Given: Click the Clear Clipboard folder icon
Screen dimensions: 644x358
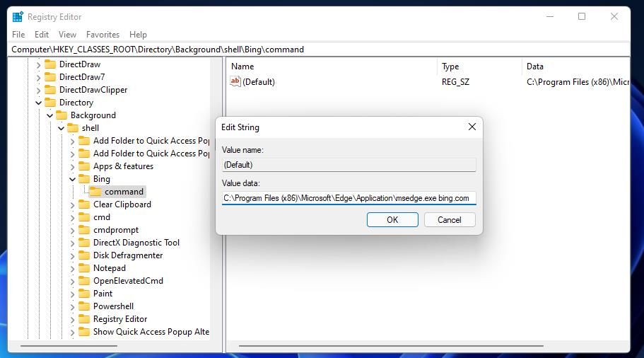Looking at the screenshot, I should tap(84, 204).
